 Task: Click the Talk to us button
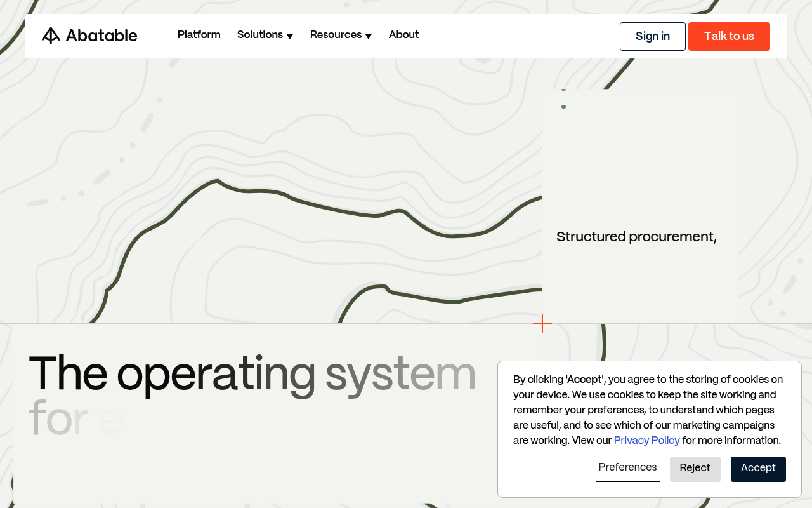[729, 36]
